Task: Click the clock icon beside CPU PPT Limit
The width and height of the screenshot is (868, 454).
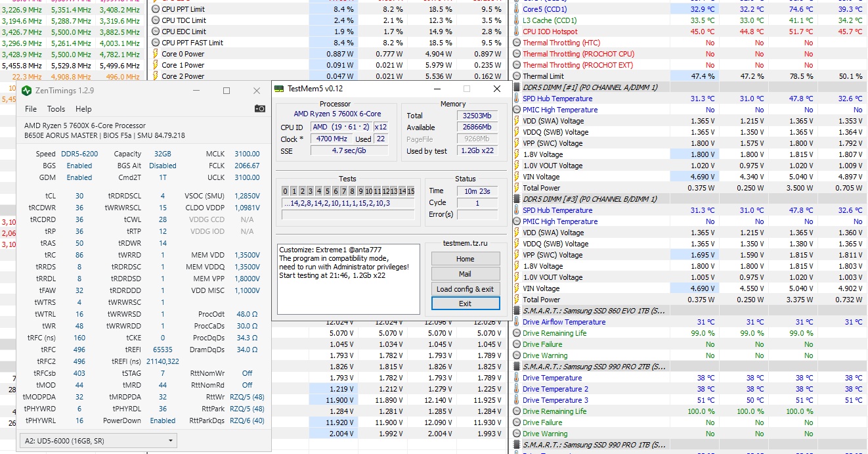Action: [x=155, y=9]
